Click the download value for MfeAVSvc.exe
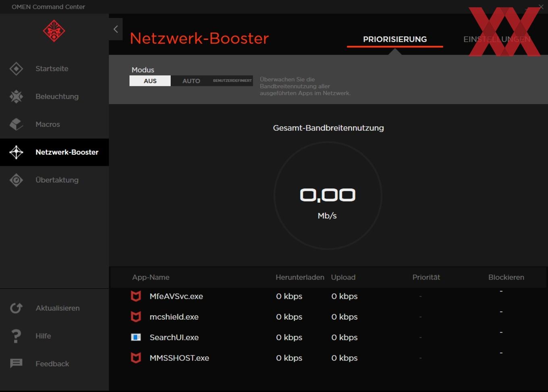 coord(289,296)
